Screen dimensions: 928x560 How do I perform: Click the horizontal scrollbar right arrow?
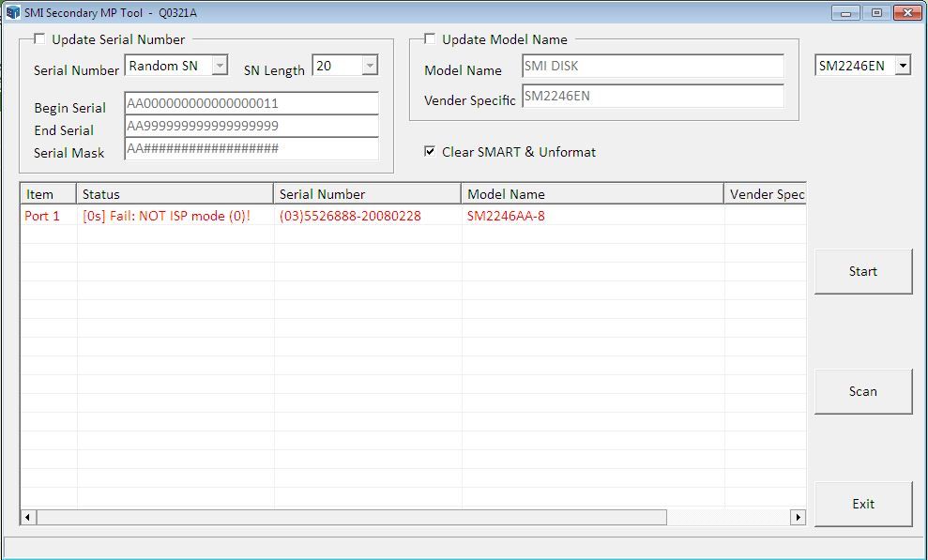[x=798, y=517]
